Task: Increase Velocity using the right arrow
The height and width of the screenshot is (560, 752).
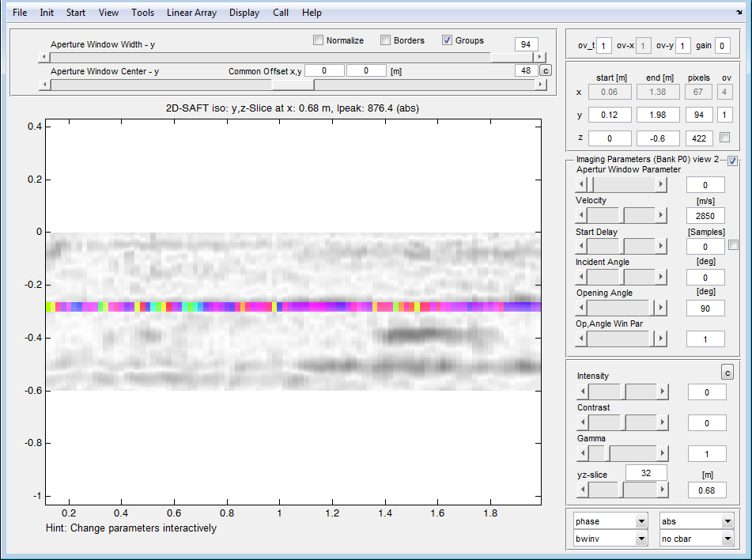Action: (x=661, y=215)
